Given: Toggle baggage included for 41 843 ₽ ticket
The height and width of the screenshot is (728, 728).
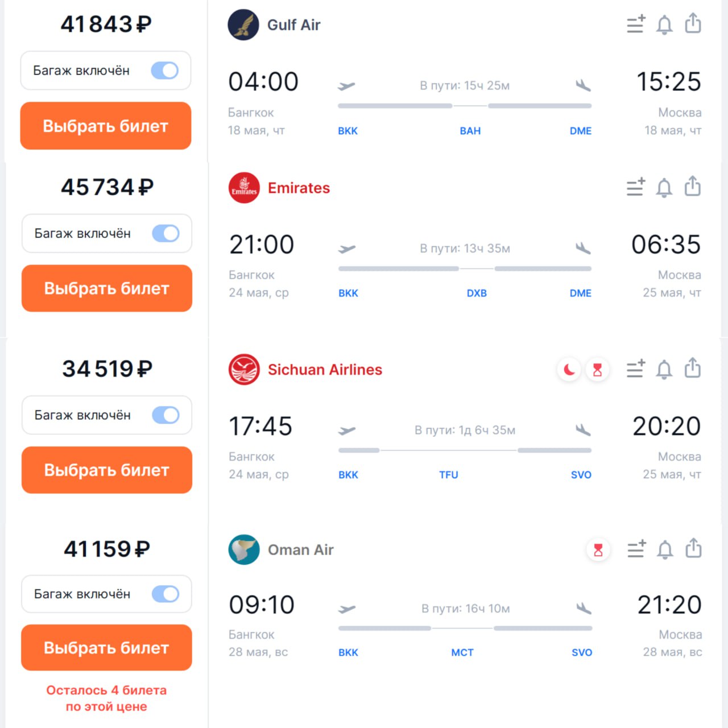Looking at the screenshot, I should click(x=164, y=71).
